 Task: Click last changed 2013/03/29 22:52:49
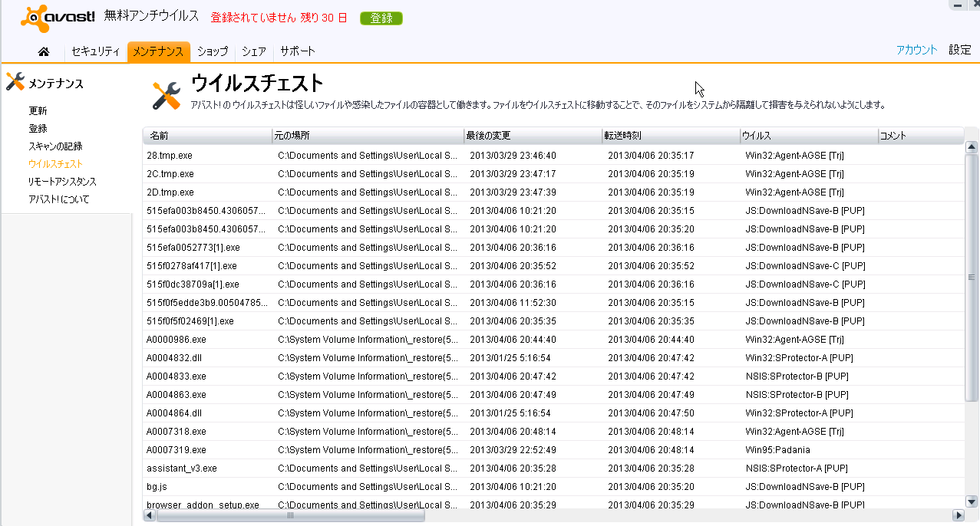(x=513, y=450)
